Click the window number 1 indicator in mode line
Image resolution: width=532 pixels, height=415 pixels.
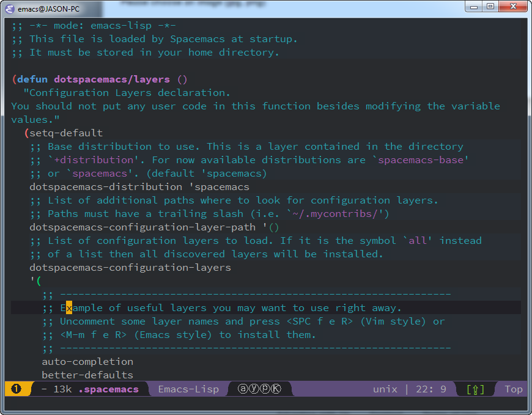16,389
